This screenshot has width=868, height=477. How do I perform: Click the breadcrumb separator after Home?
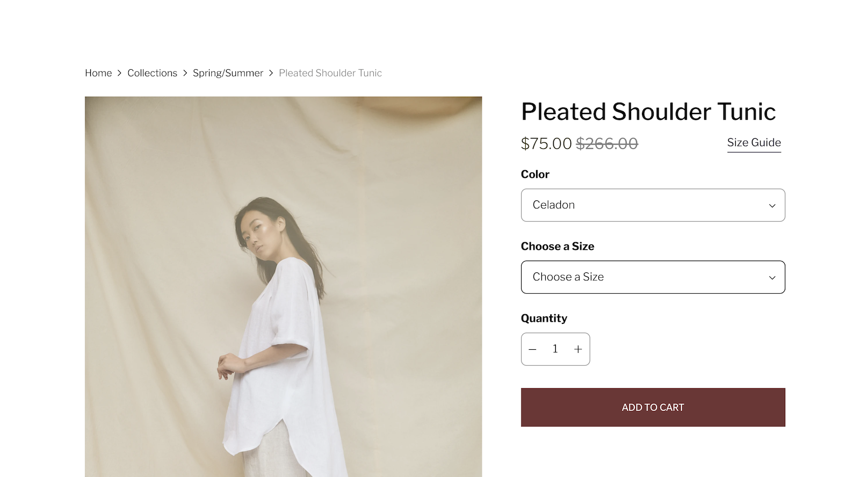[119, 73]
